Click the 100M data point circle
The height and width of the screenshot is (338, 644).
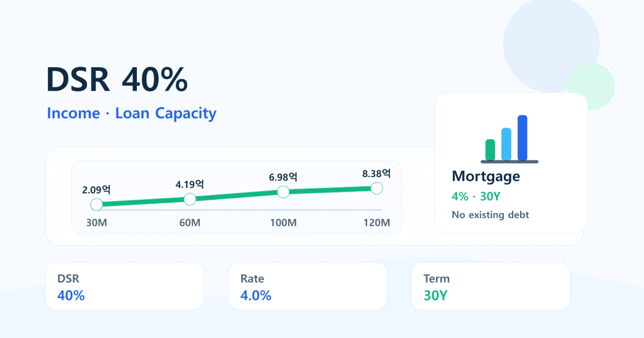(283, 192)
